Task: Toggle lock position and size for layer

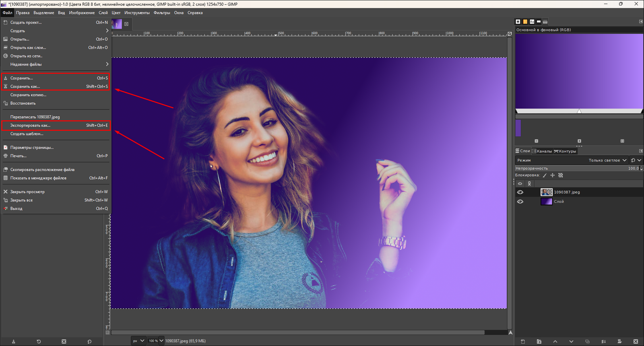Action: 552,175
